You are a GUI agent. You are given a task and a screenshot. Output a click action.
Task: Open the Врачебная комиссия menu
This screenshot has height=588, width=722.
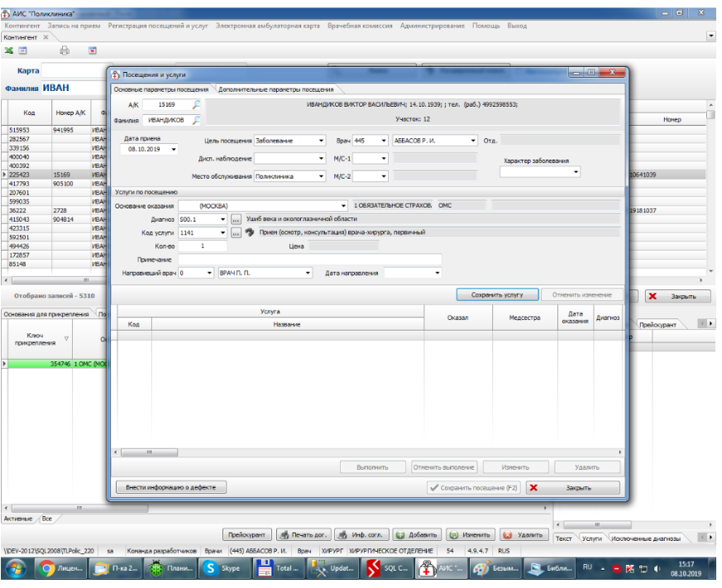coord(360,26)
